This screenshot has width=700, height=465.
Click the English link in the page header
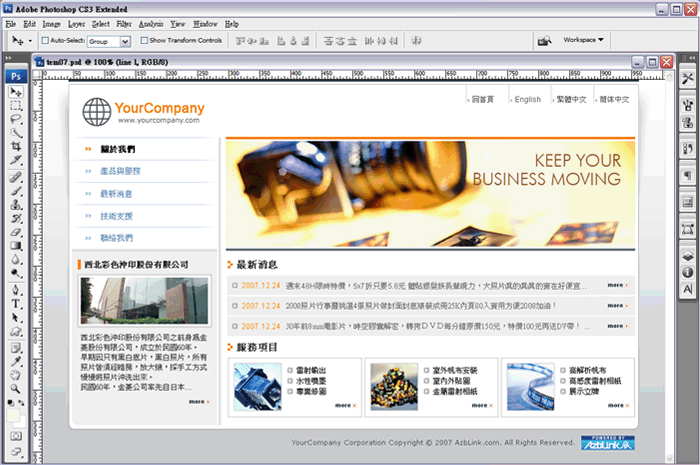527,99
